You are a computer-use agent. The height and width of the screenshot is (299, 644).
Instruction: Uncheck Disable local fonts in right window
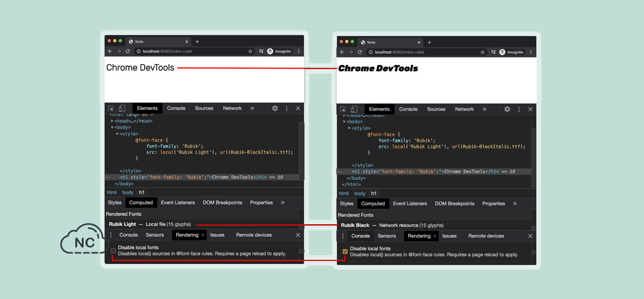point(345,251)
